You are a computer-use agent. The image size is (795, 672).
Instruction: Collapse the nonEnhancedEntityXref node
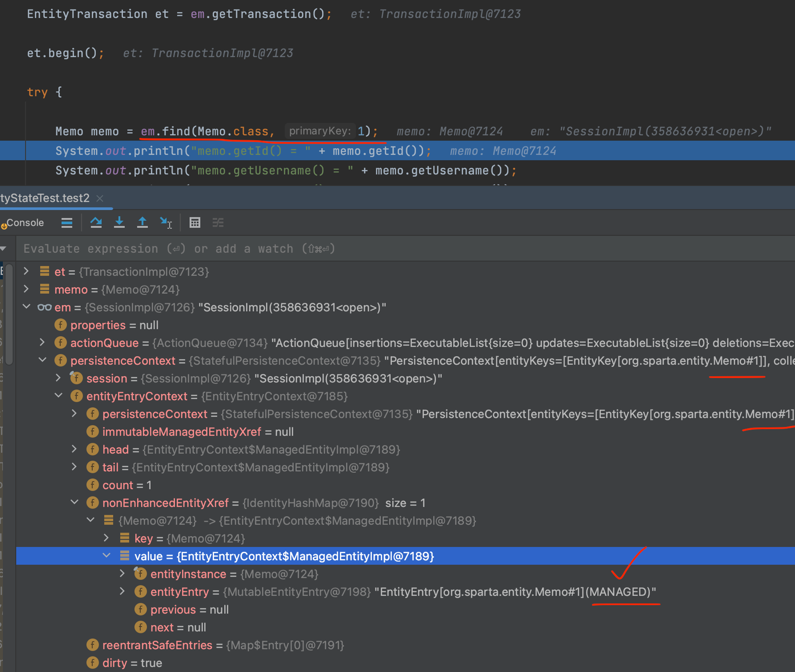[74, 502]
